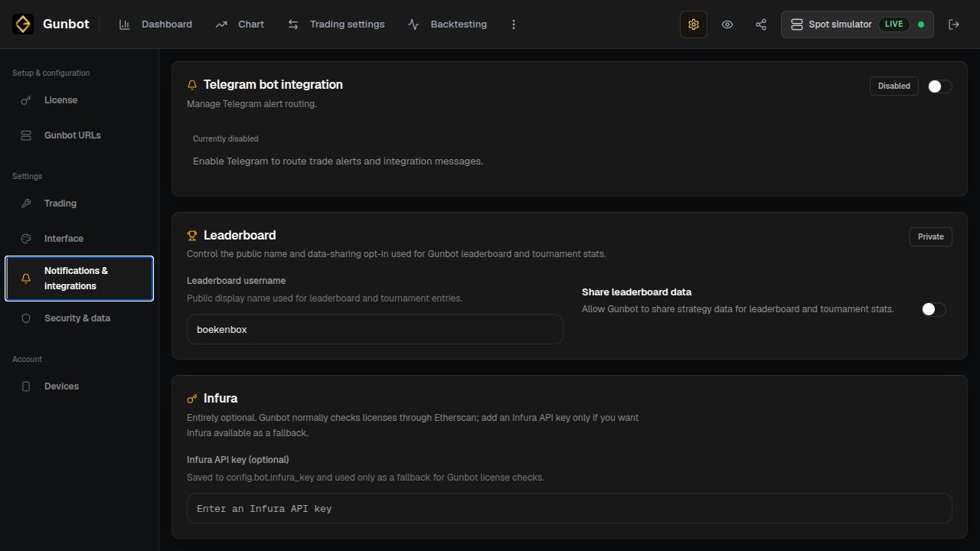Click the 'Share leaderboard data' label
The width and height of the screenshot is (980, 551).
pos(637,292)
